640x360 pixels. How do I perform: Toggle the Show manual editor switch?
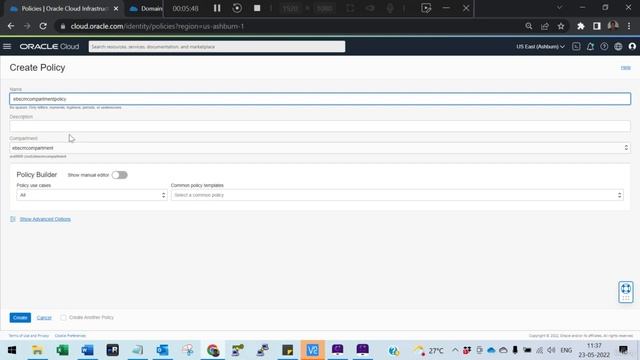(x=120, y=175)
